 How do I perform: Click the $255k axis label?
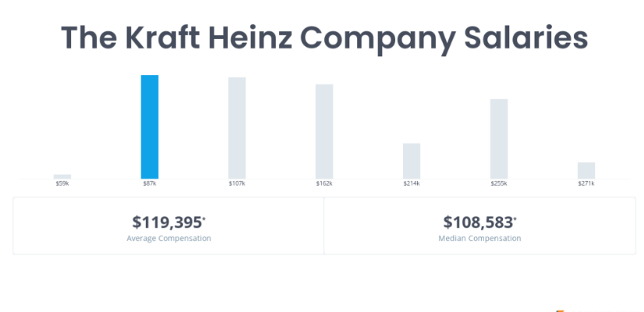(x=499, y=184)
